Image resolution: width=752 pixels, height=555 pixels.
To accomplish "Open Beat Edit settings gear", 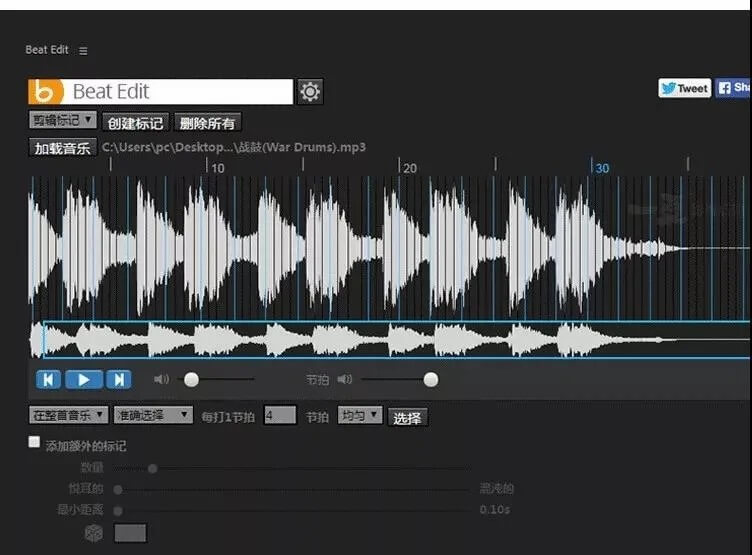I will tap(310, 91).
